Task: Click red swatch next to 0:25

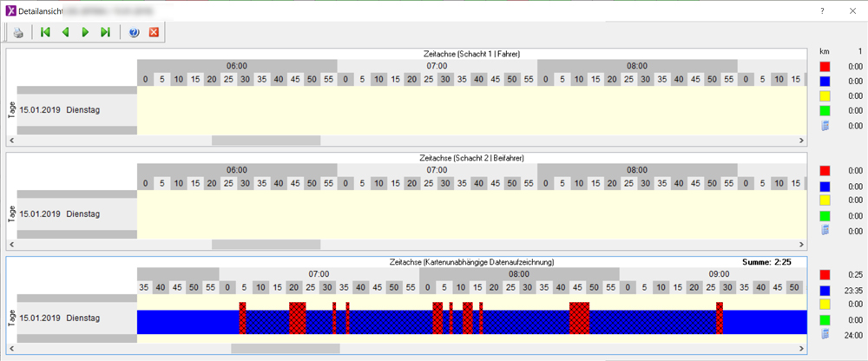Action: pyautogui.click(x=825, y=274)
